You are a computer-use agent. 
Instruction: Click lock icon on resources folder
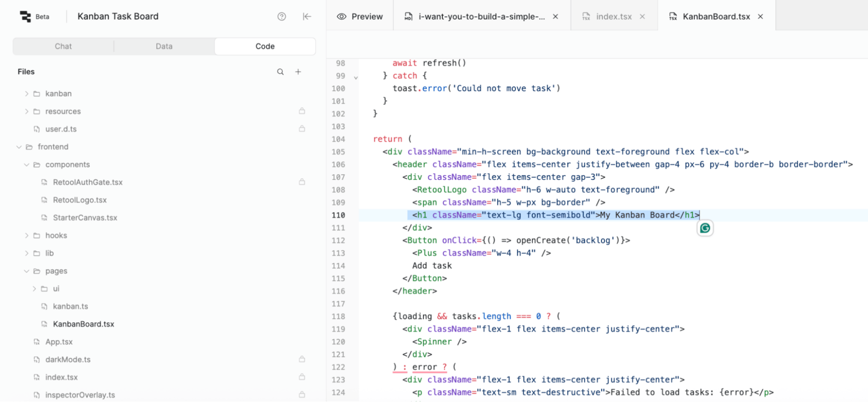[x=302, y=111]
